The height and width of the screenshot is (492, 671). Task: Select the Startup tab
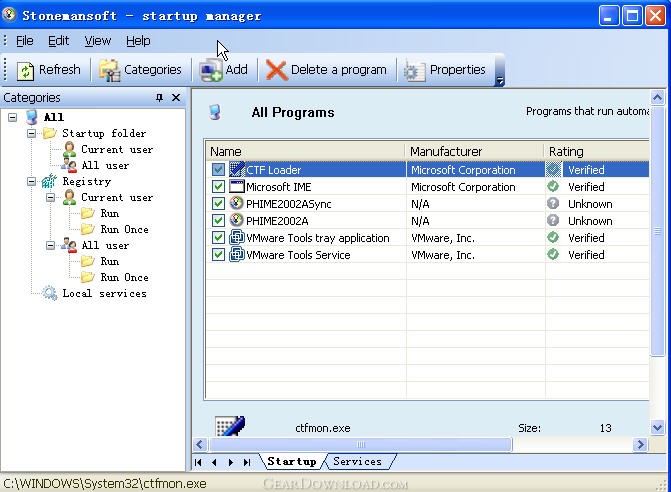pyautogui.click(x=291, y=461)
